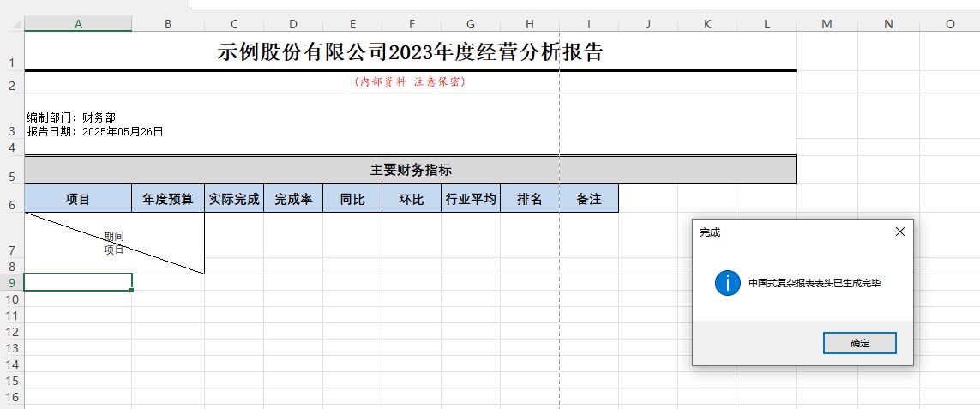Click the report title cell 示例股份有限公司2023年度经营分析报告
Viewport: 980px width, 409px height.
pyautogui.click(x=410, y=53)
